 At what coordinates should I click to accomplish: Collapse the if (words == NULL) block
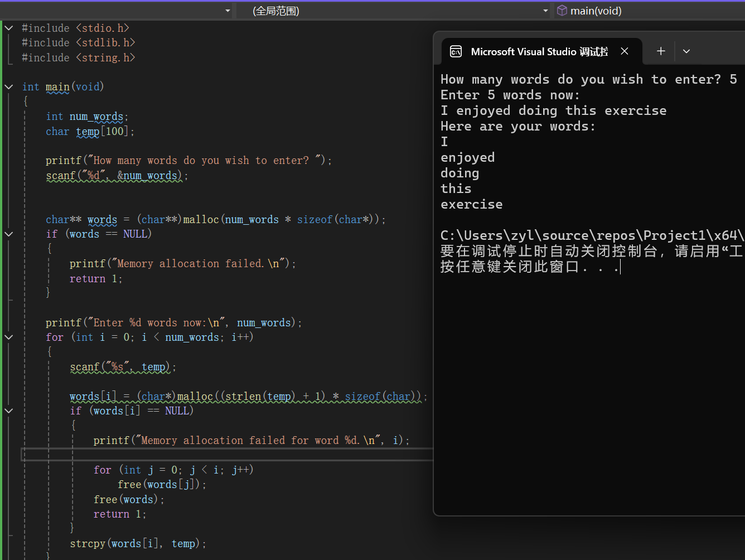[x=8, y=234]
